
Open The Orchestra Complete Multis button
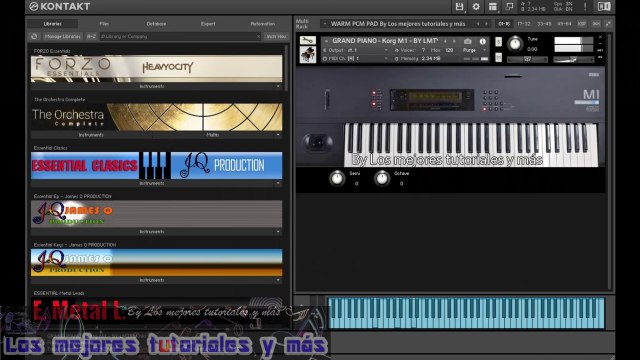[213, 135]
